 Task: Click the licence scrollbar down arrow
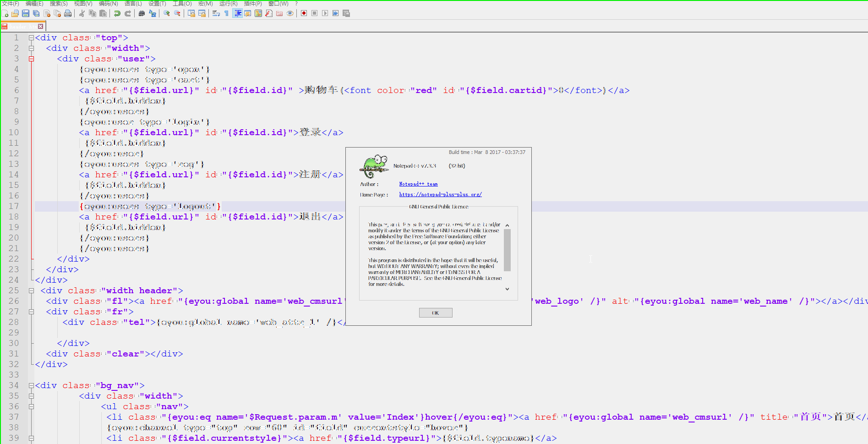tap(507, 289)
